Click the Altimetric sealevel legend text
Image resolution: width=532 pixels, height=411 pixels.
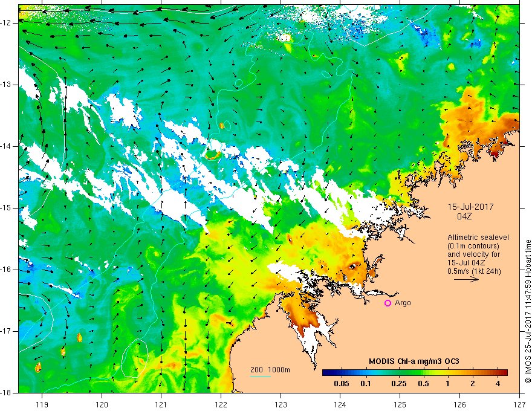[478, 238]
